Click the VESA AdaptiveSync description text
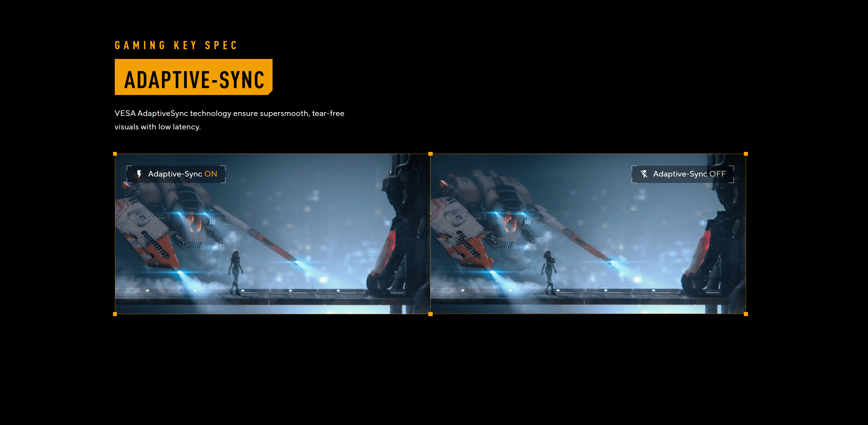Screen dimensions: 868x425 [229, 114]
